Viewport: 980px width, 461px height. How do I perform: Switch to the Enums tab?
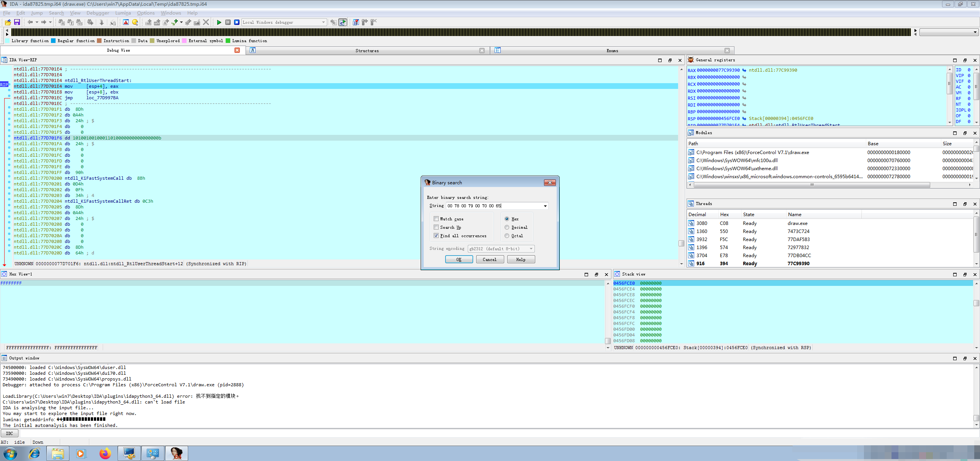click(x=612, y=51)
